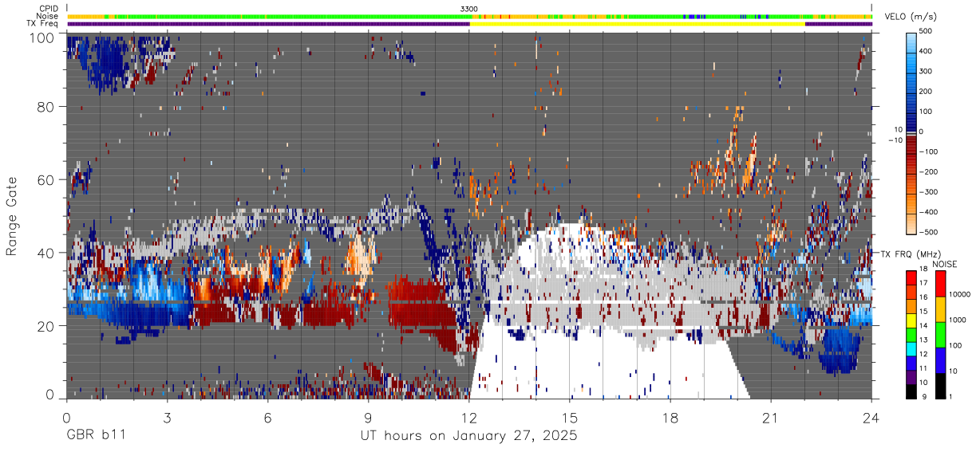Click the -500 tick on velocity colorbar
This screenshot has width=980, height=452.
(x=929, y=232)
